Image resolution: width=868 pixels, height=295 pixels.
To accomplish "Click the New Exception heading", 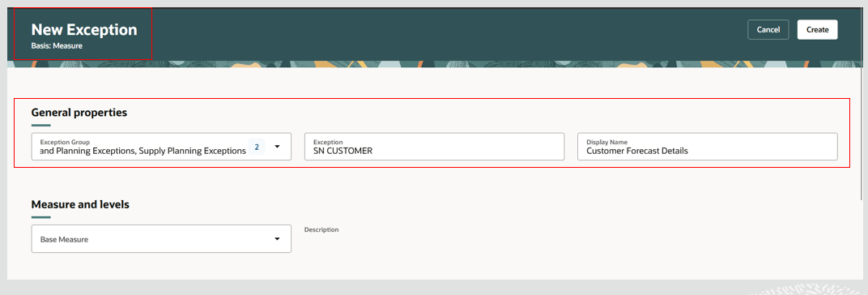I will pos(84,29).
